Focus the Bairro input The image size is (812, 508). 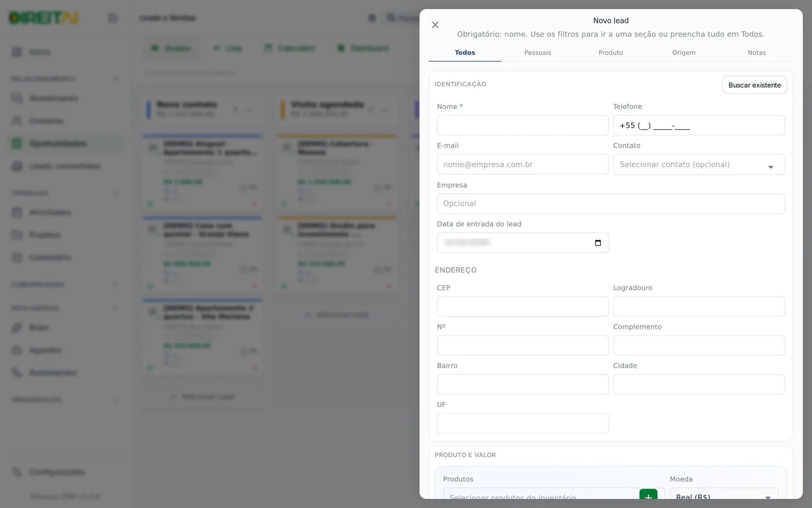523,384
